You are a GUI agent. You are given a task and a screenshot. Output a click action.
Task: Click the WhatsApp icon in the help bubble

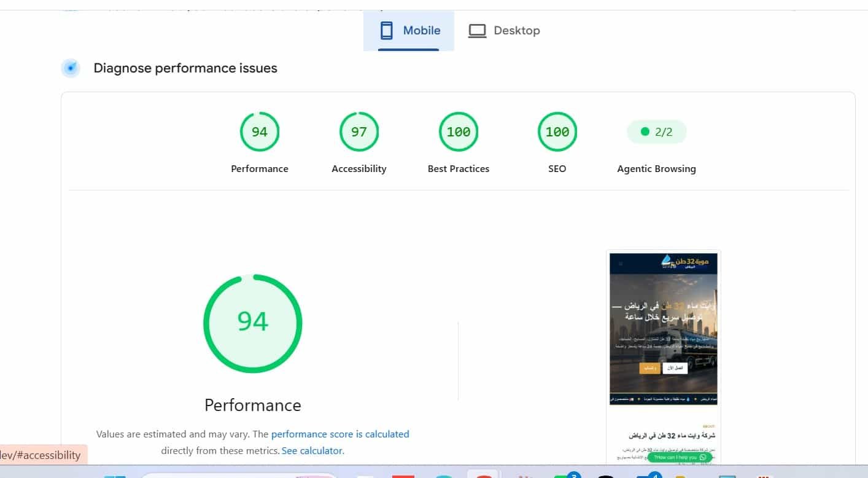point(703,458)
